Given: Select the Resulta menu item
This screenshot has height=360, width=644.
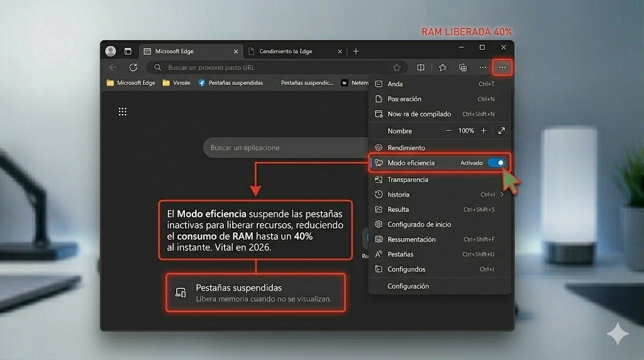Looking at the screenshot, I should (440, 210).
